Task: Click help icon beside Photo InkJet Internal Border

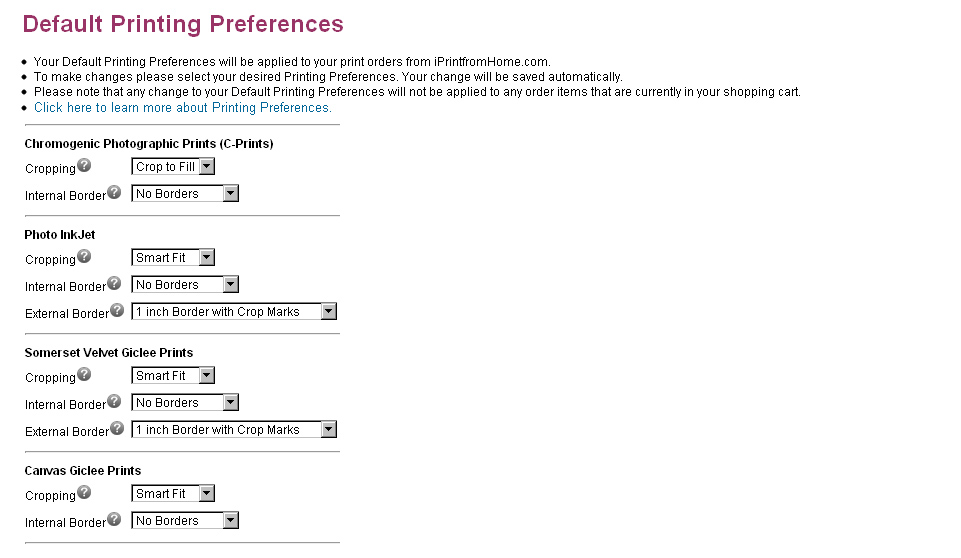Action: [114, 283]
